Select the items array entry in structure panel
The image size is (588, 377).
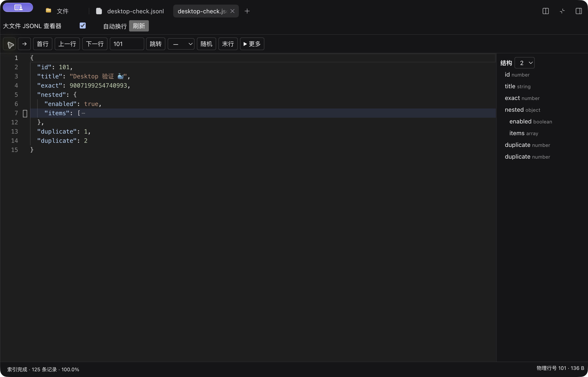coord(524,133)
